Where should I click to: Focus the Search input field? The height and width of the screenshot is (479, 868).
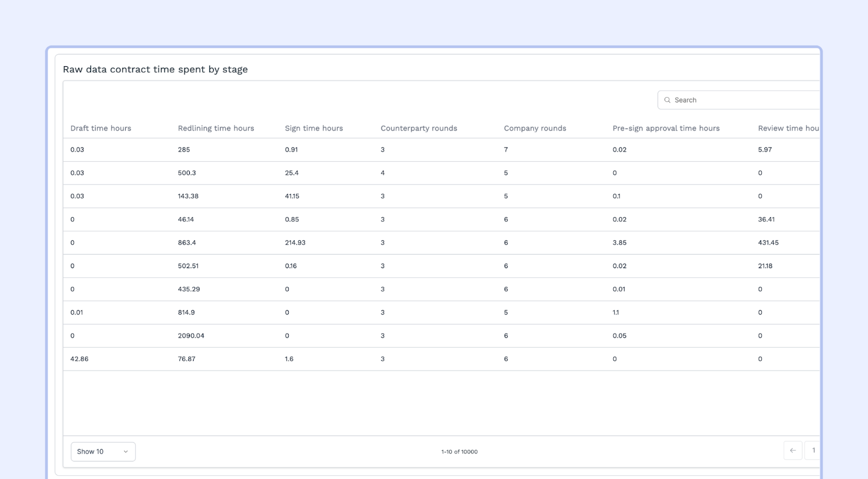[x=743, y=100]
